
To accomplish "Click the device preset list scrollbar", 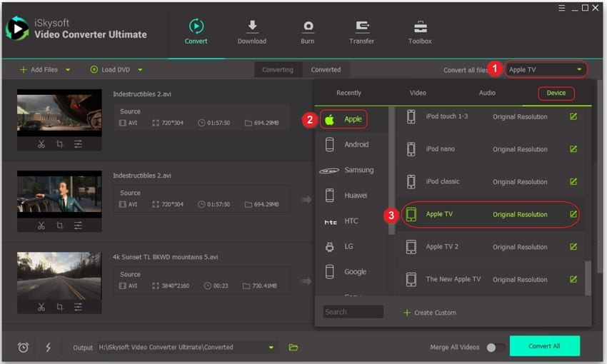I will coord(588,278).
